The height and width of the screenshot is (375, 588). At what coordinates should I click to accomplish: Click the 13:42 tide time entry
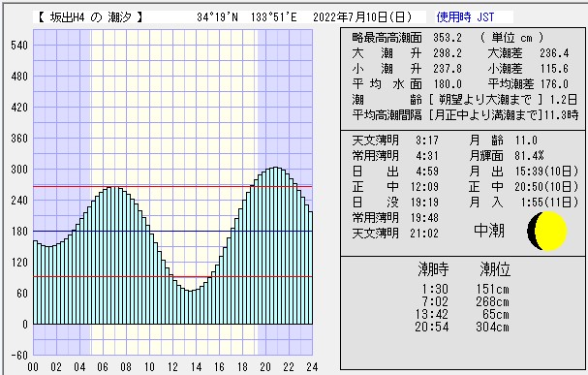(x=432, y=314)
